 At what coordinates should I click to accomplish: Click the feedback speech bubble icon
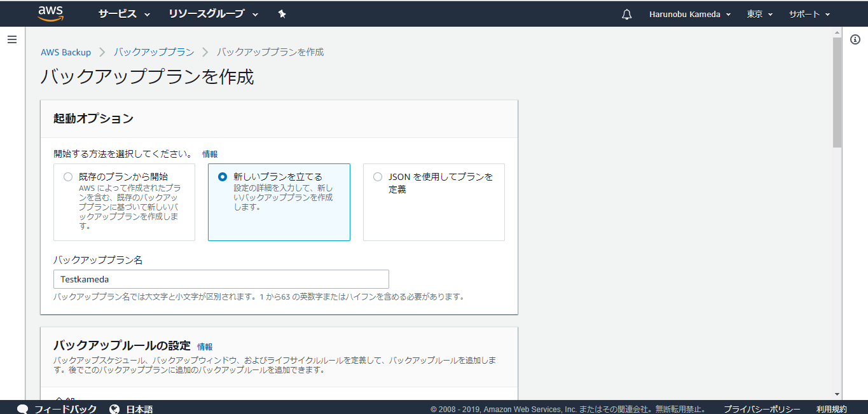click(x=23, y=409)
